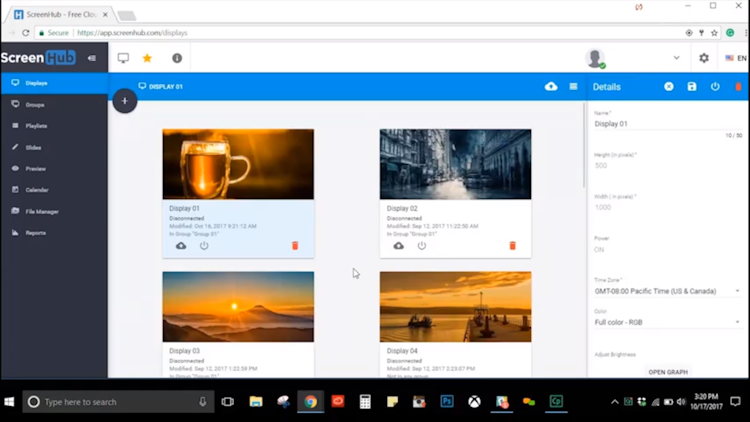The width and height of the screenshot is (750, 422).
Task: Select the Display 03 sunset thumbnail
Action: 238,307
